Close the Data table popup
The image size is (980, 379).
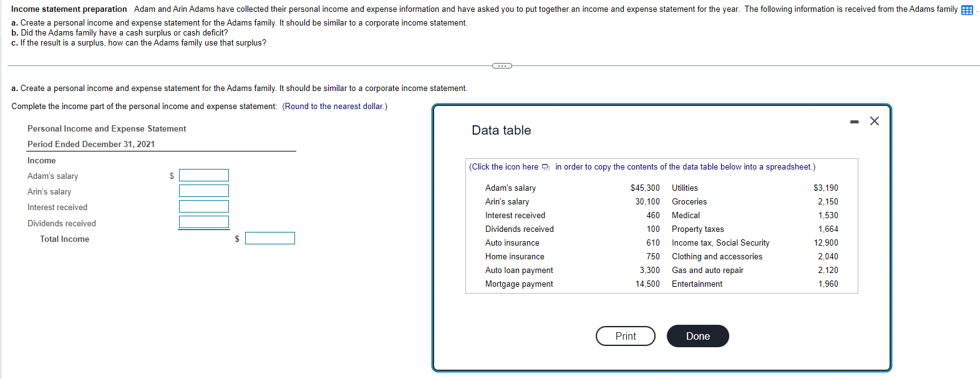click(x=874, y=121)
